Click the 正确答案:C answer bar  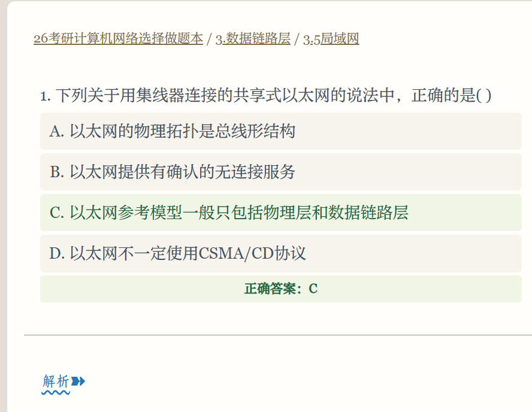pos(280,289)
